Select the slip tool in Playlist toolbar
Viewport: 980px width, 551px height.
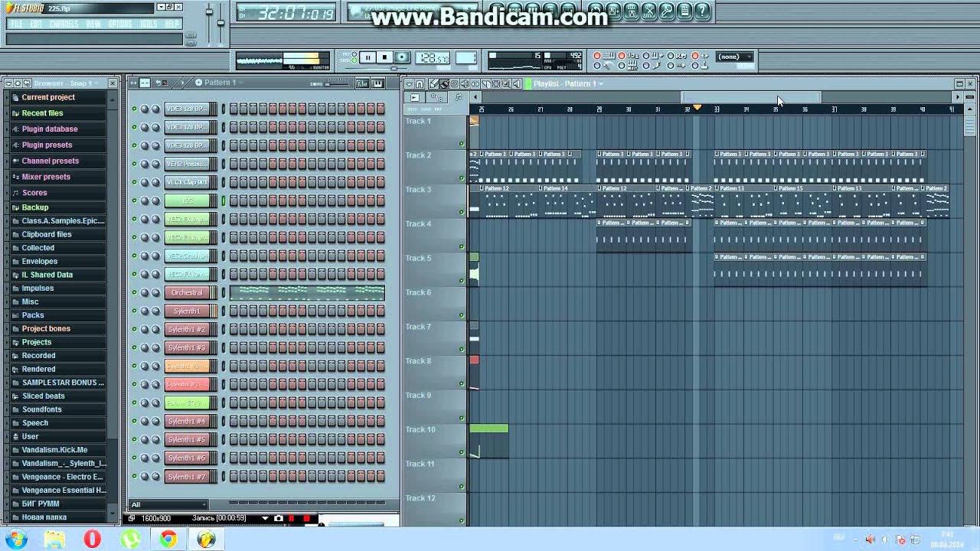[x=475, y=84]
